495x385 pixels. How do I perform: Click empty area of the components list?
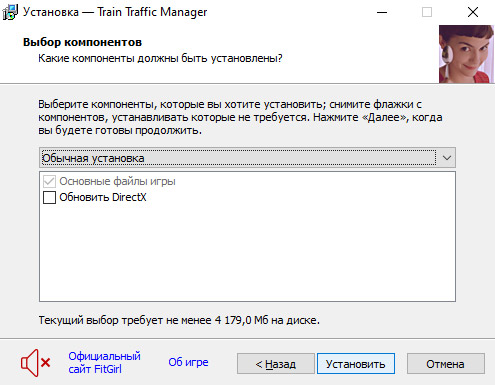tap(247, 253)
